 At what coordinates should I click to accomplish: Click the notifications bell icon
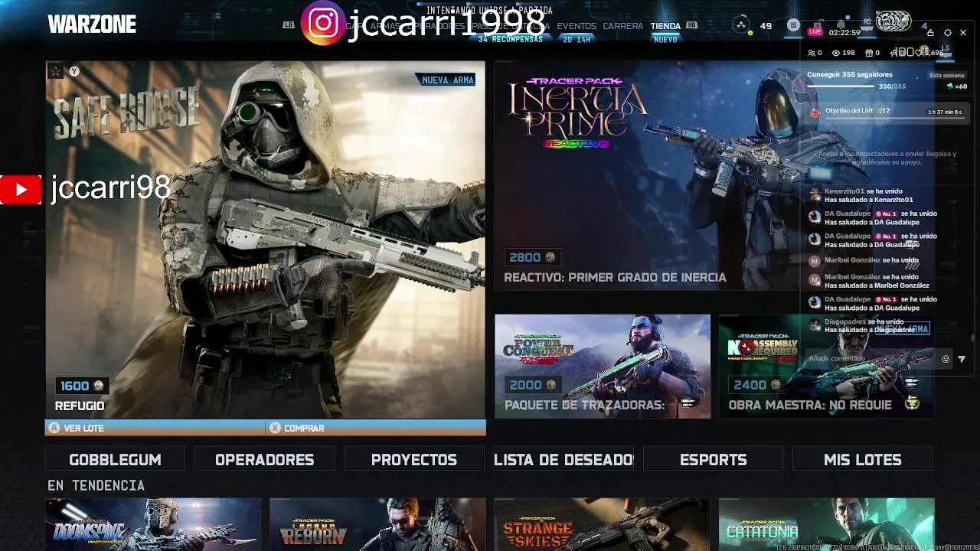click(x=841, y=24)
